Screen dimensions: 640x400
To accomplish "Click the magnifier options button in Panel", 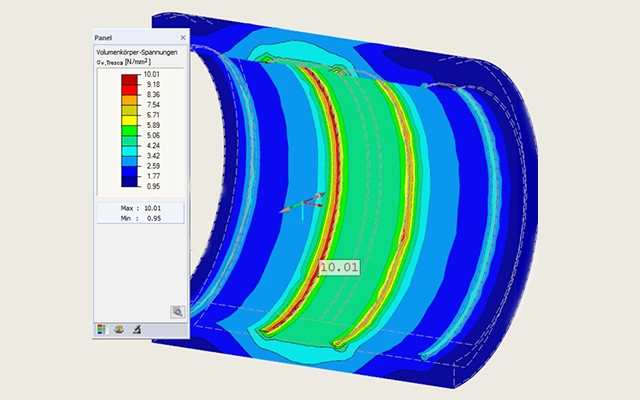I will point(178,312).
